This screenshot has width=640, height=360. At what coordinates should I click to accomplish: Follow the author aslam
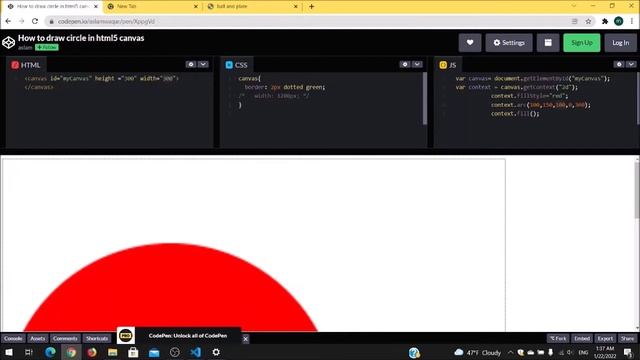coord(47,47)
